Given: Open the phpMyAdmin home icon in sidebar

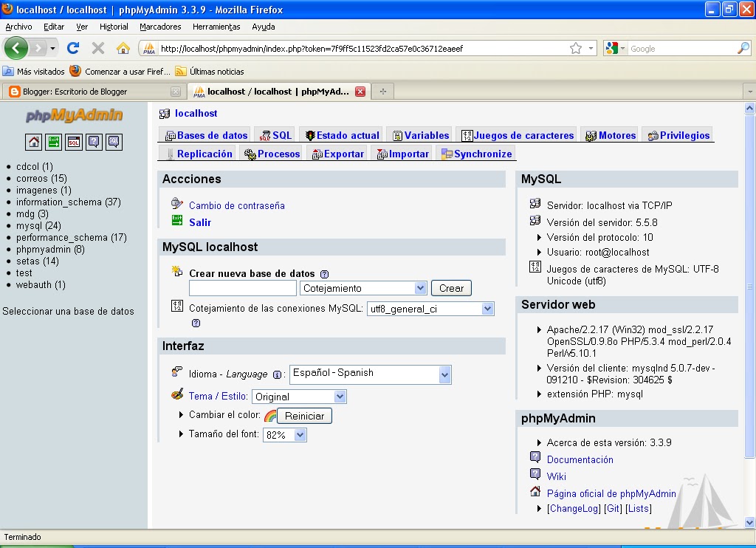Looking at the screenshot, I should click(x=34, y=142).
